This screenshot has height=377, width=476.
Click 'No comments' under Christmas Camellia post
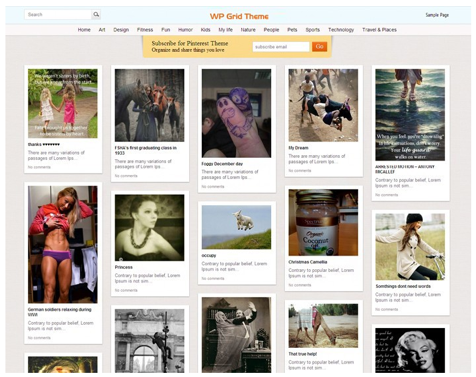click(x=300, y=285)
